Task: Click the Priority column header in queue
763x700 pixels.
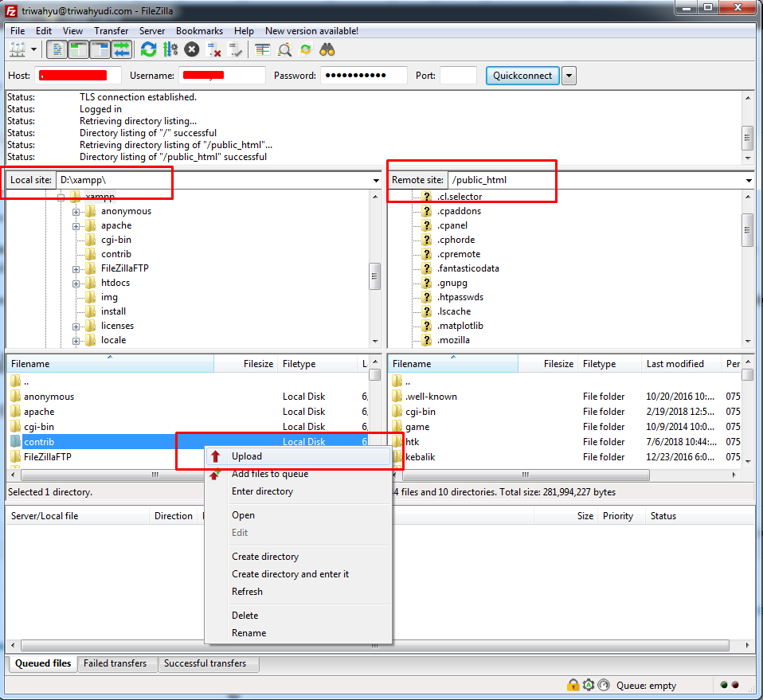Action: point(621,515)
